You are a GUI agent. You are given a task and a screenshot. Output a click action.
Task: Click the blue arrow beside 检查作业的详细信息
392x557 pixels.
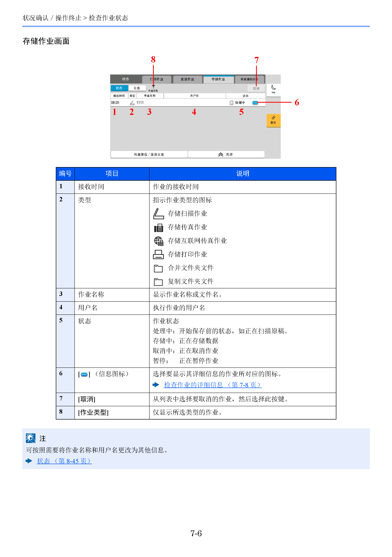tap(156, 385)
